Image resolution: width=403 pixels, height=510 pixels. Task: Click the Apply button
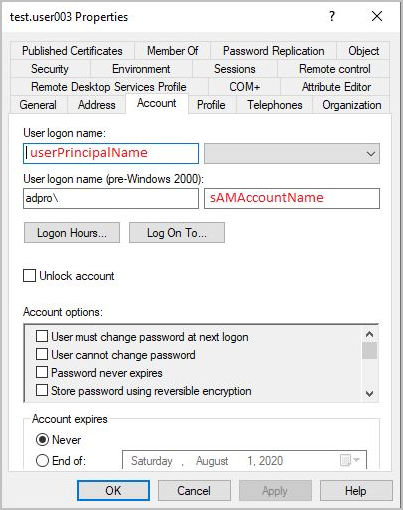(x=275, y=491)
